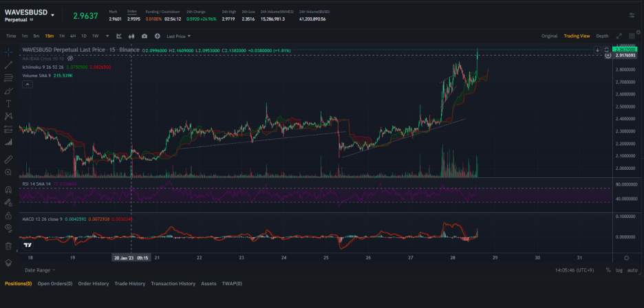
Task: Open chart settings sliders icon at top right
Action: pos(632,15)
